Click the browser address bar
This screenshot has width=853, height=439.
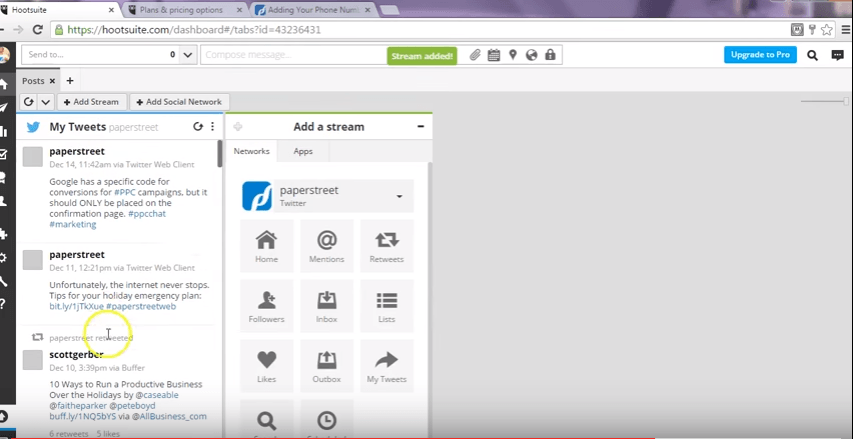pyautogui.click(x=419, y=30)
